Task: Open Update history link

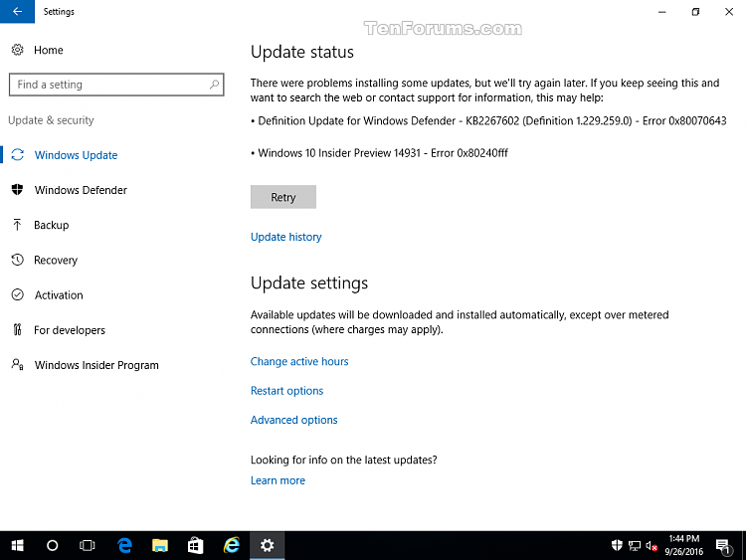Action: (x=285, y=237)
